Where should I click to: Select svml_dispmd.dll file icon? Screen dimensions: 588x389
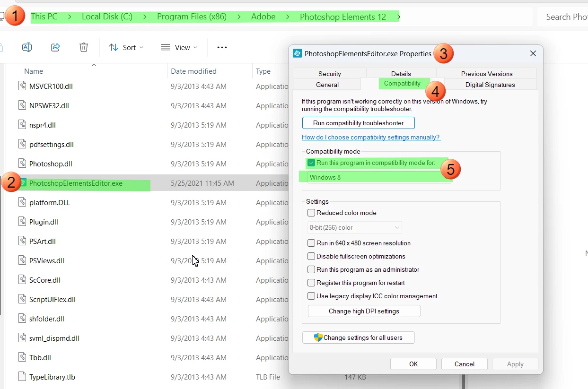(22, 338)
